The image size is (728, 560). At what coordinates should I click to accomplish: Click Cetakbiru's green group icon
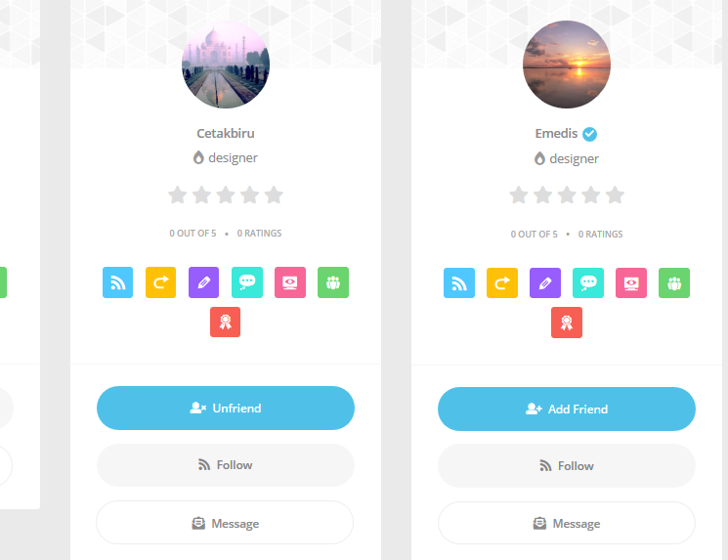pos(333,282)
